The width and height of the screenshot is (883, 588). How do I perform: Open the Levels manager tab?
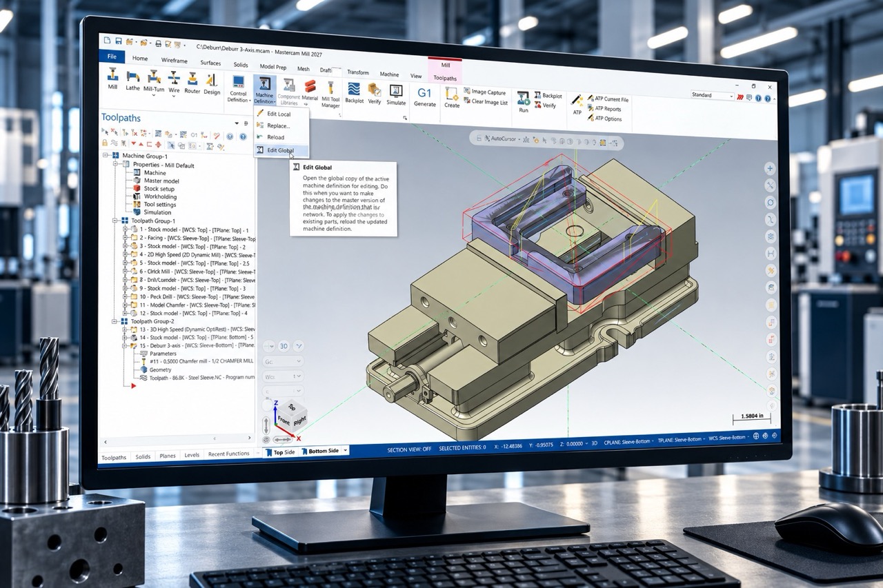(192, 455)
